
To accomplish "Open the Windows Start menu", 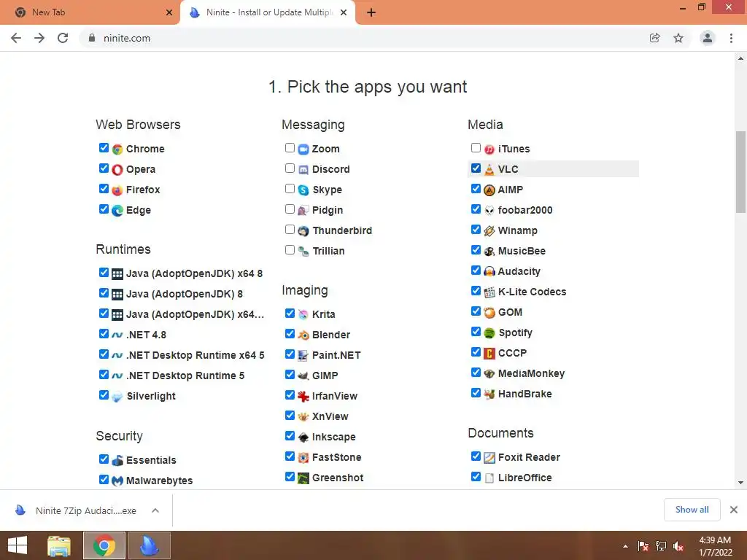I will [x=18, y=545].
